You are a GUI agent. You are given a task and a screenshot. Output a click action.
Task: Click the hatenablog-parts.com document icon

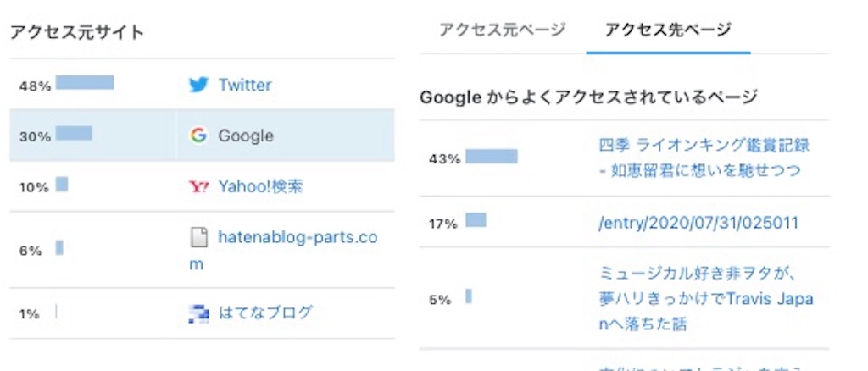coord(198,238)
